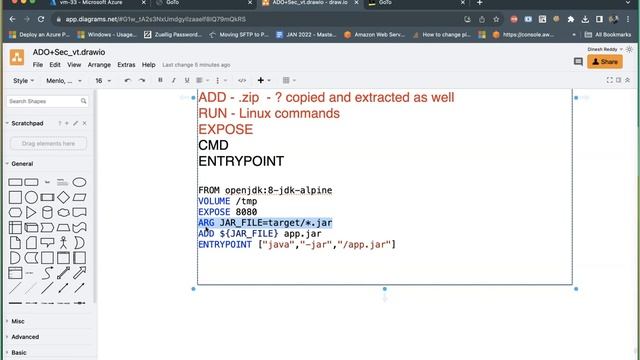Toggle italic text formatting
The height and width of the screenshot is (360, 640).
pos(173,80)
